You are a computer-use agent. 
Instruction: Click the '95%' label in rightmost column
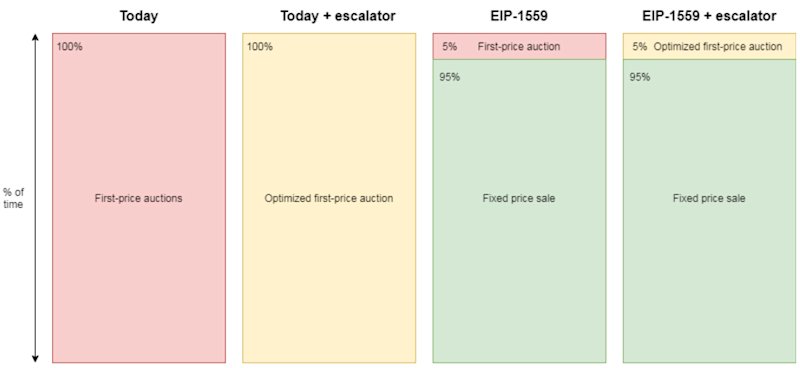(x=640, y=78)
